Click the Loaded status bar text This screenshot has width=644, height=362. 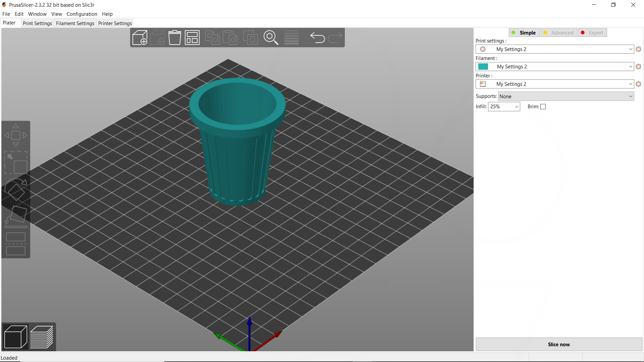[9, 358]
